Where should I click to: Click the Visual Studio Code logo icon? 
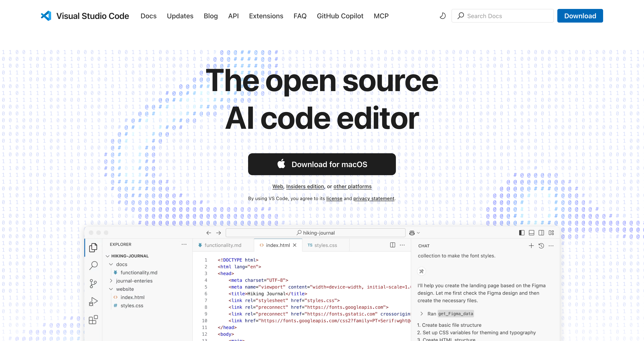pyautogui.click(x=46, y=16)
